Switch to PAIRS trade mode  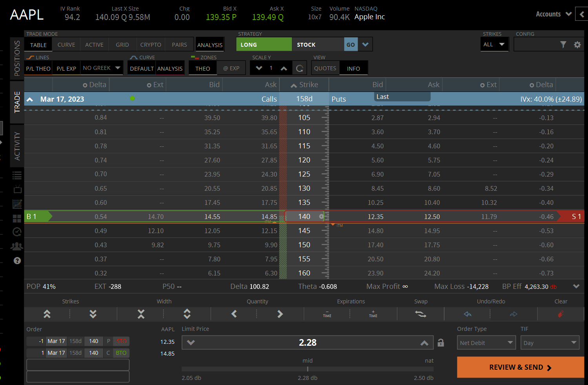(179, 45)
